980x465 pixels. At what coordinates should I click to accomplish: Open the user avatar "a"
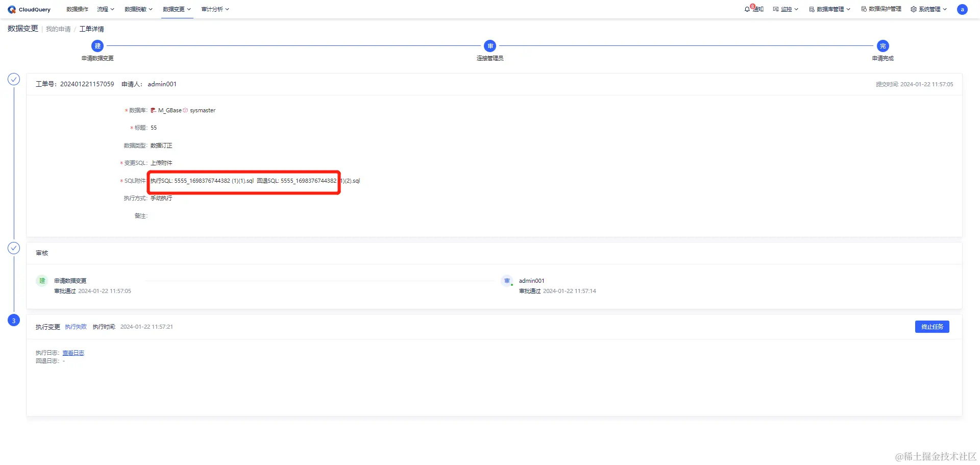[962, 9]
